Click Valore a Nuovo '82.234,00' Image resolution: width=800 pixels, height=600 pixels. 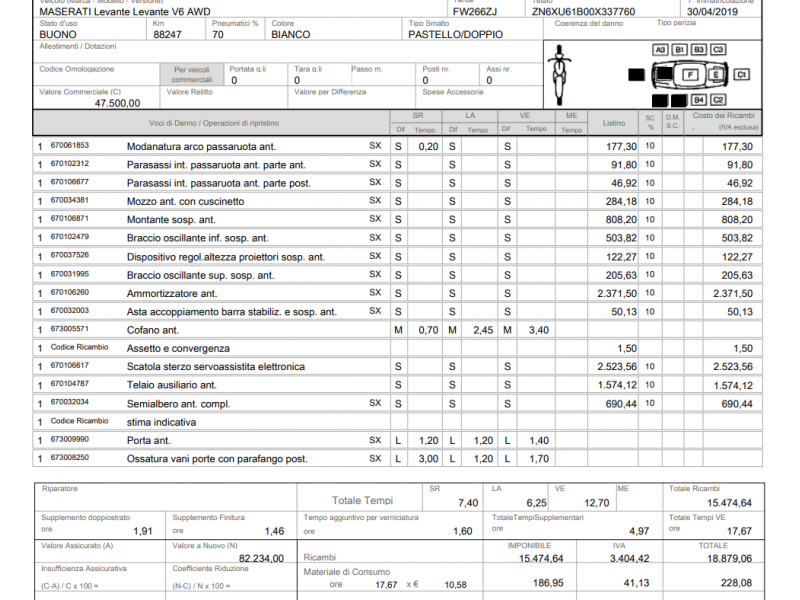261,558
